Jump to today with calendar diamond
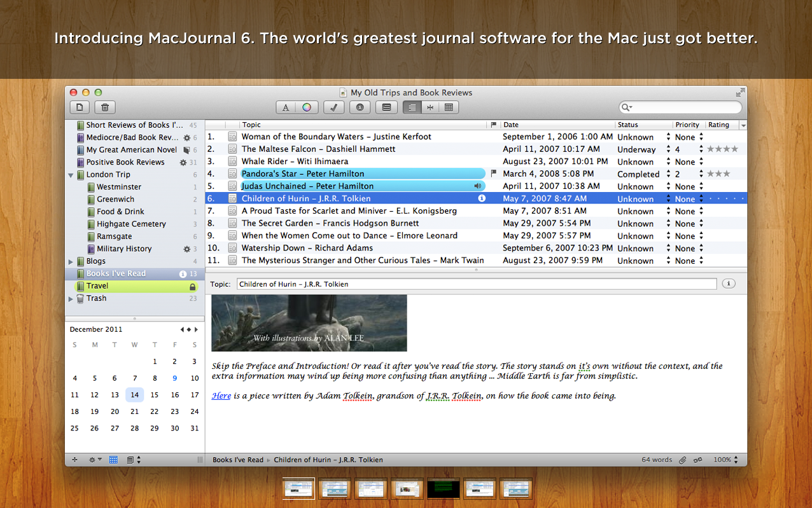This screenshot has width=812, height=508. pos(189,329)
